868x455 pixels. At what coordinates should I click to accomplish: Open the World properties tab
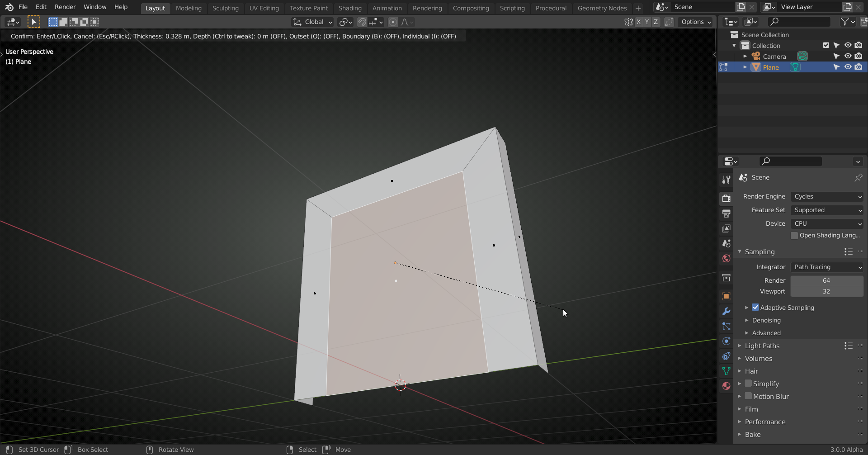726,258
